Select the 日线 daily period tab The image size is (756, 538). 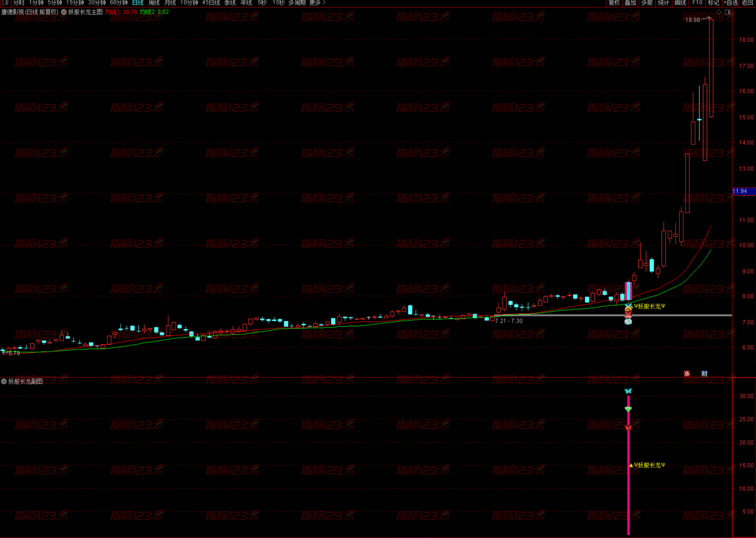coord(138,3)
